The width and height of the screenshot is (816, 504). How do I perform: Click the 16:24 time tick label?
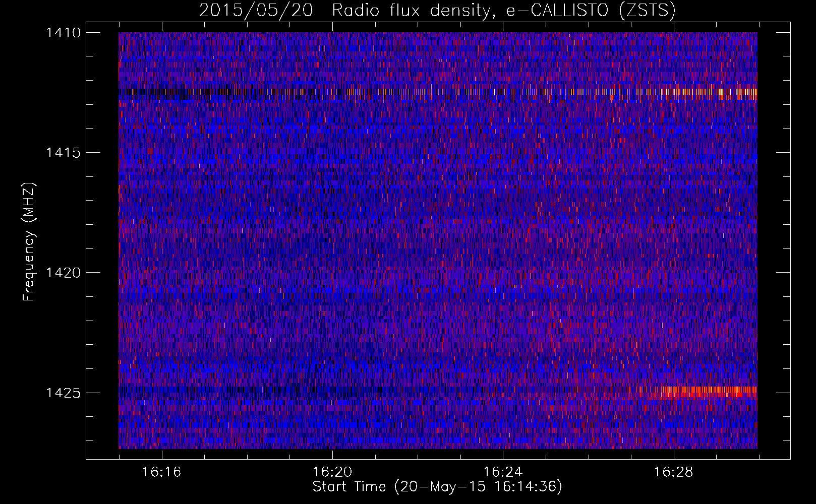[x=503, y=472]
